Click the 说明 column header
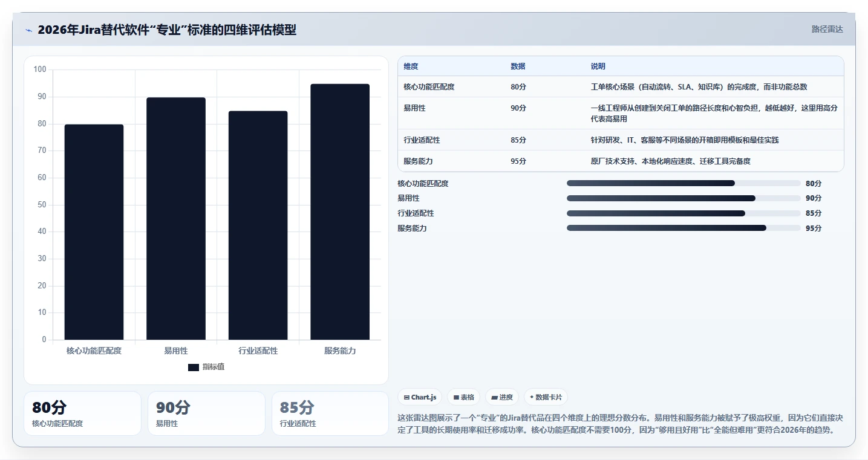The image size is (868, 460). [714, 66]
